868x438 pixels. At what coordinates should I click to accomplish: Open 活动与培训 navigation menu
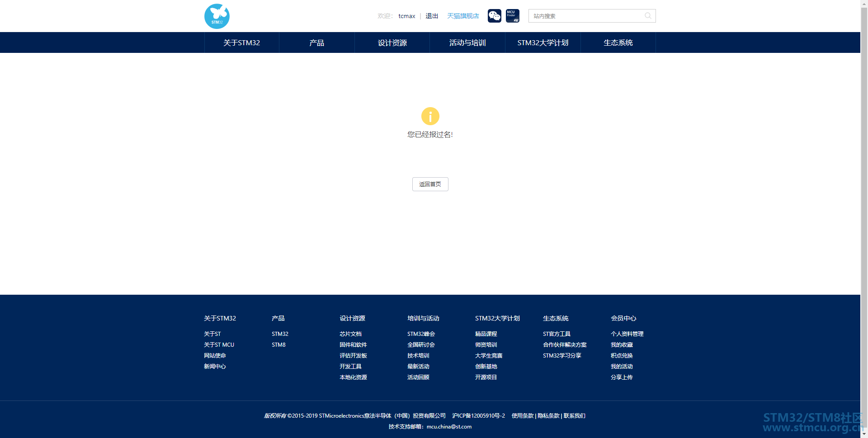coord(467,42)
